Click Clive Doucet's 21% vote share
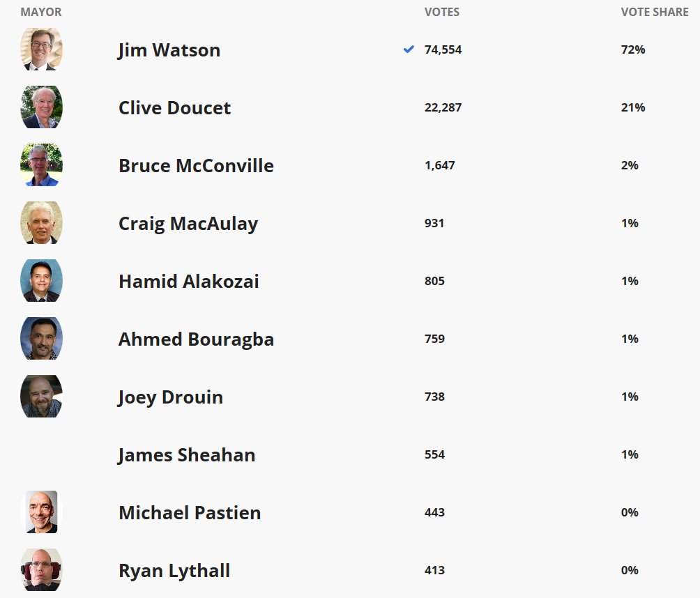 coord(633,107)
